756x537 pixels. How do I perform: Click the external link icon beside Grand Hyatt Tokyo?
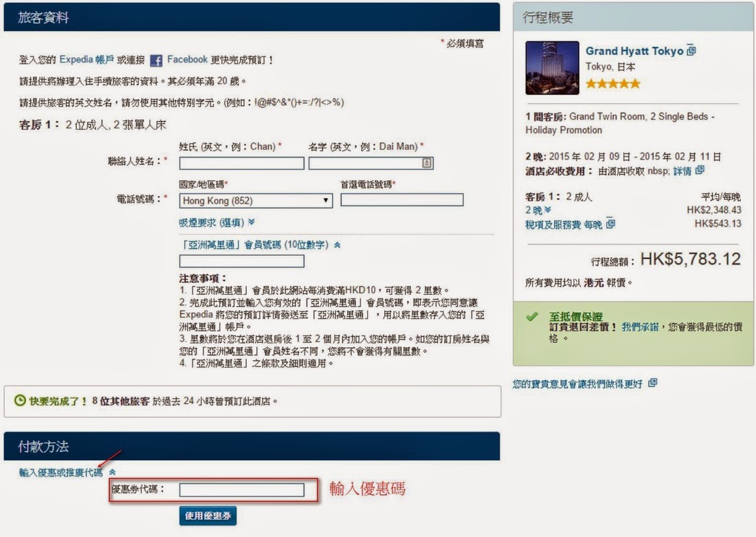pyautogui.click(x=691, y=51)
